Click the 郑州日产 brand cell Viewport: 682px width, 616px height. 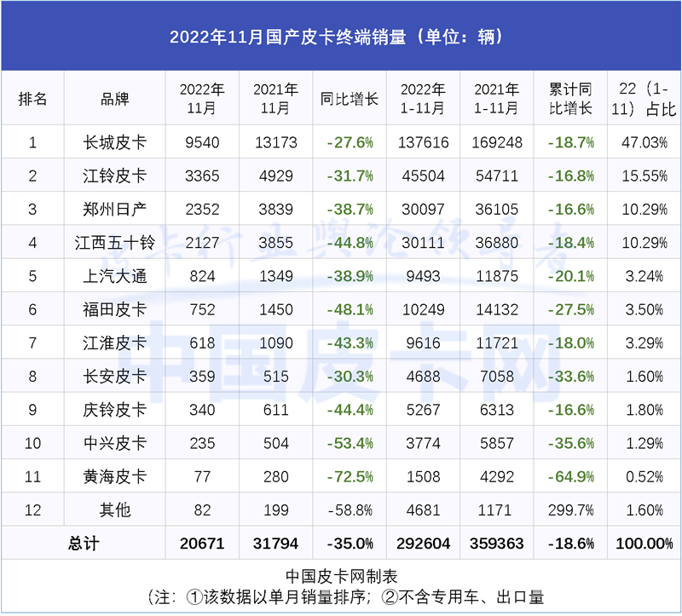pyautogui.click(x=115, y=209)
